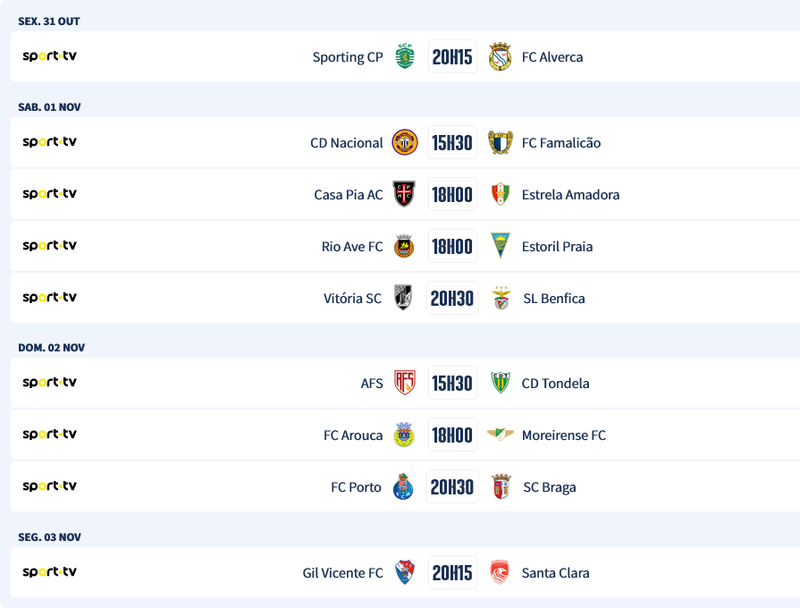Select the Gil Vicente FC crest

(404, 573)
